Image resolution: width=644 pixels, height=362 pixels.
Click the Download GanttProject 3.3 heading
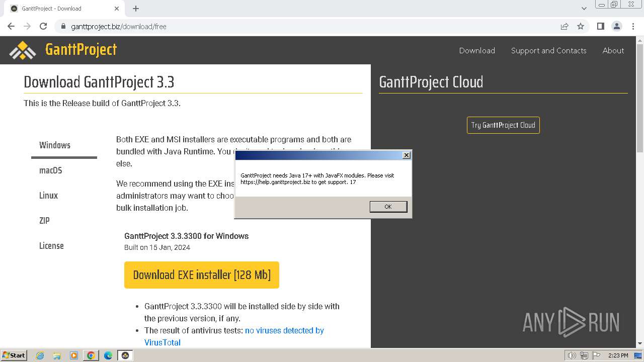pyautogui.click(x=99, y=82)
